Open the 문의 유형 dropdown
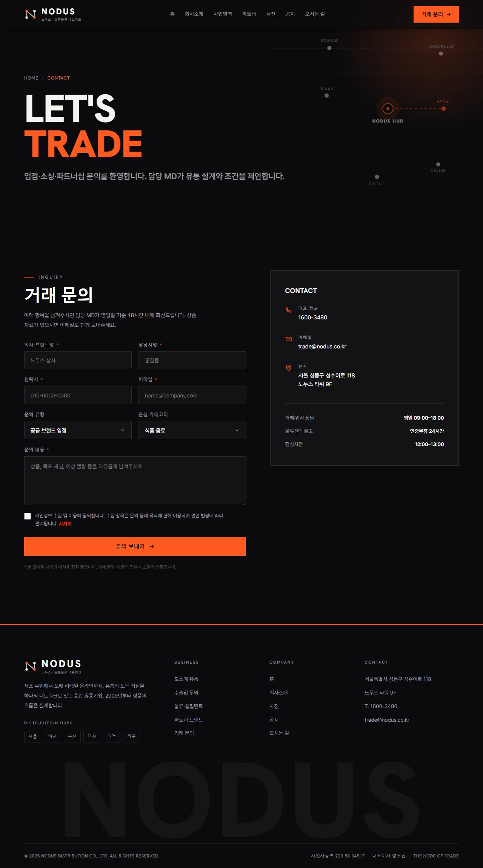483x868 pixels. pos(78,430)
